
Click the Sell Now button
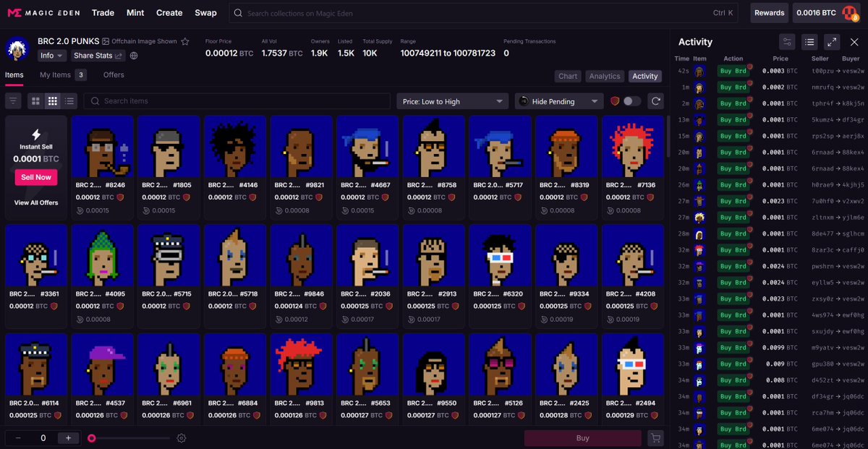click(36, 177)
